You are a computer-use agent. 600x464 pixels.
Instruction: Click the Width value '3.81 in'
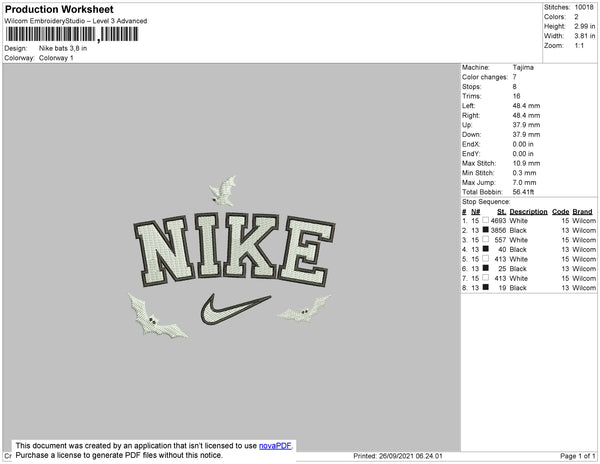pos(584,36)
